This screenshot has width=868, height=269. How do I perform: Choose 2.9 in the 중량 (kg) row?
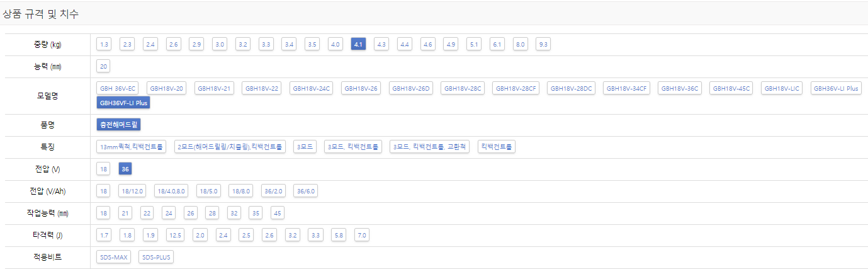point(197,44)
